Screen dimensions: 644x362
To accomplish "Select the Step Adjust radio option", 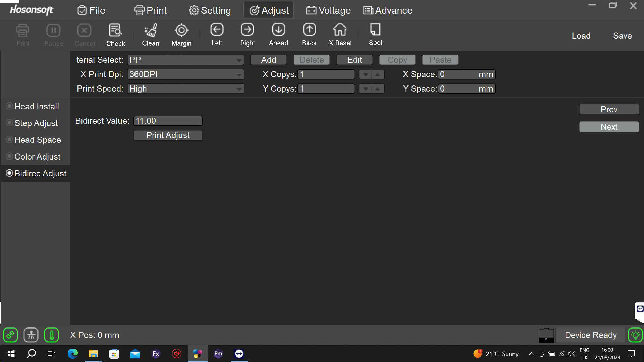I will [9, 123].
